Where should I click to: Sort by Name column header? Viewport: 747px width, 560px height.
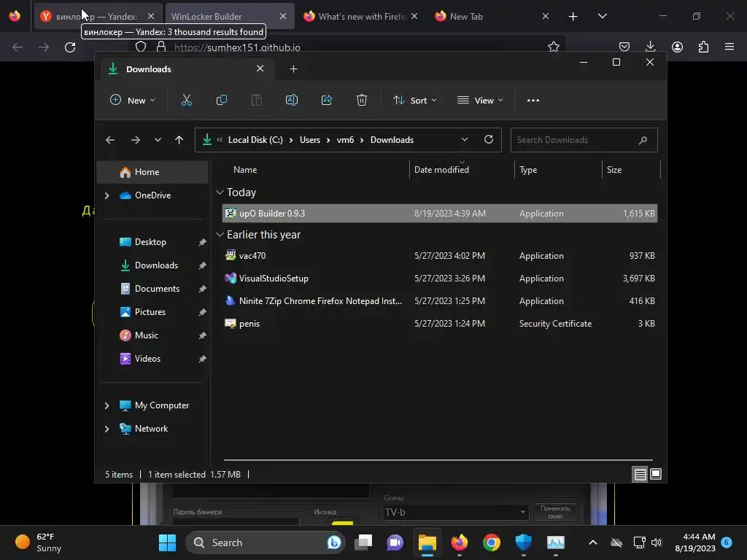[x=245, y=169]
